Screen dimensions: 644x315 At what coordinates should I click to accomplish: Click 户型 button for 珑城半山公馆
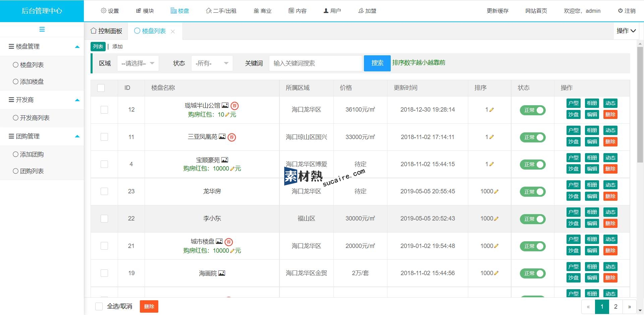574,103
